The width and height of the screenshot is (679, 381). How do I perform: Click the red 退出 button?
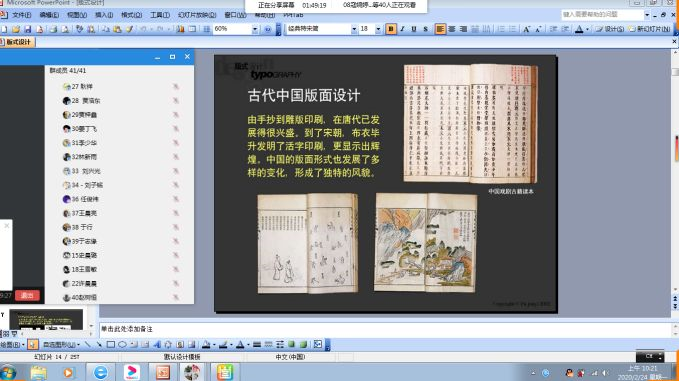pos(27,295)
